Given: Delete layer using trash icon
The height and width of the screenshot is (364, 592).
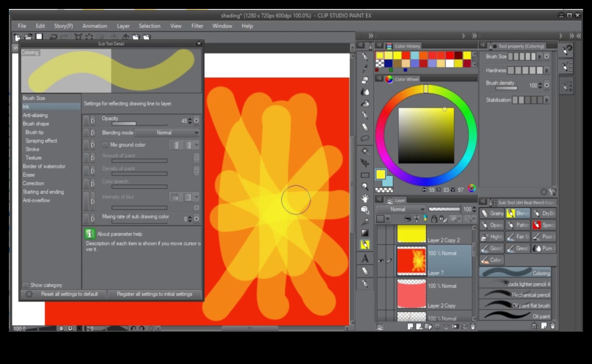Looking at the screenshot, I should tap(472, 327).
